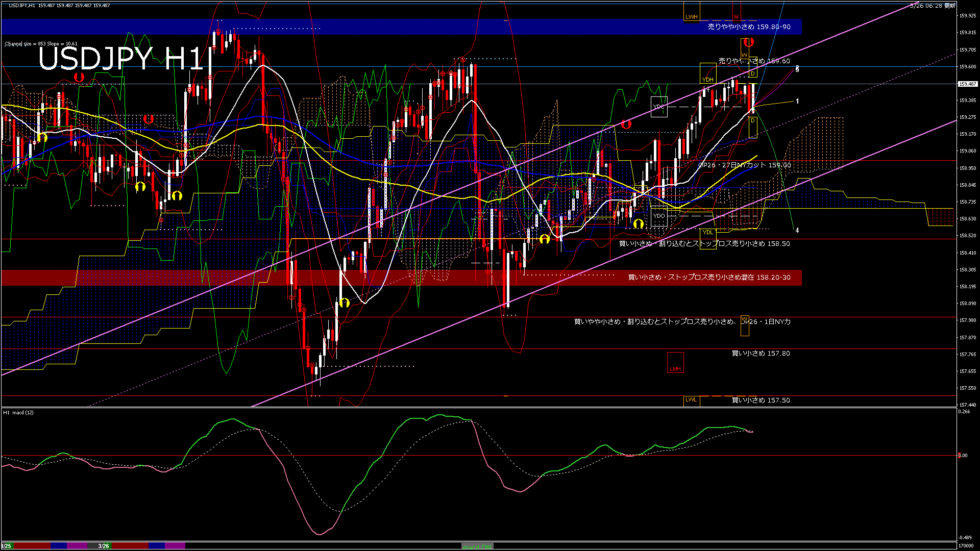The image size is (980, 551).
Task: Toggle the YDH yellow marker box
Action: click(708, 79)
